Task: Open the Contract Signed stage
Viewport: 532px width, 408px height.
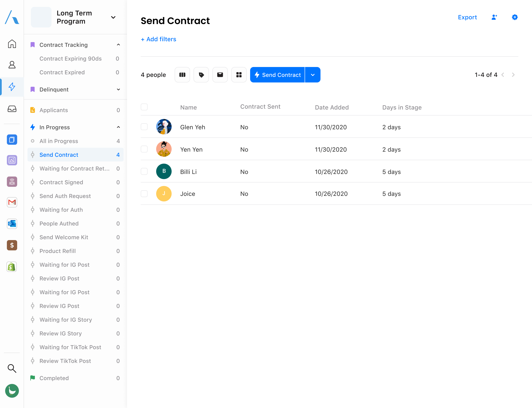Action: click(61, 182)
